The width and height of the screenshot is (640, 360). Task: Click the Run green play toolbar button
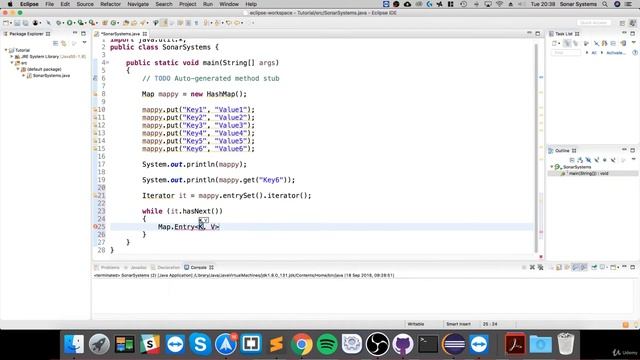70,23
